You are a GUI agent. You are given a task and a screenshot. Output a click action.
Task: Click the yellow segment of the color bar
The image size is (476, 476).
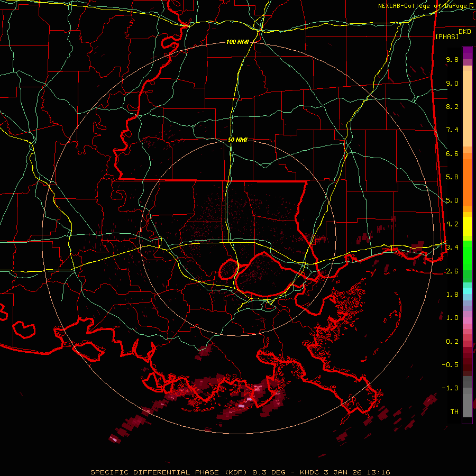pos(467,226)
